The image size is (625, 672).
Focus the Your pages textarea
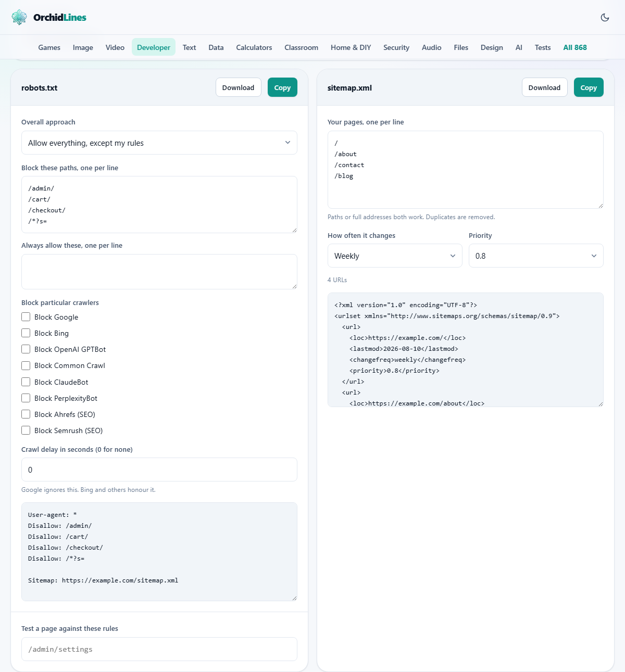[466, 170]
